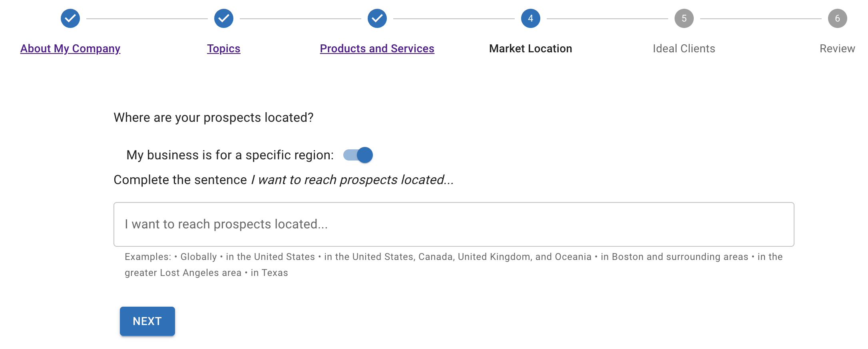868x349 pixels.
Task: Open Products and Services step link
Action: pos(377,49)
